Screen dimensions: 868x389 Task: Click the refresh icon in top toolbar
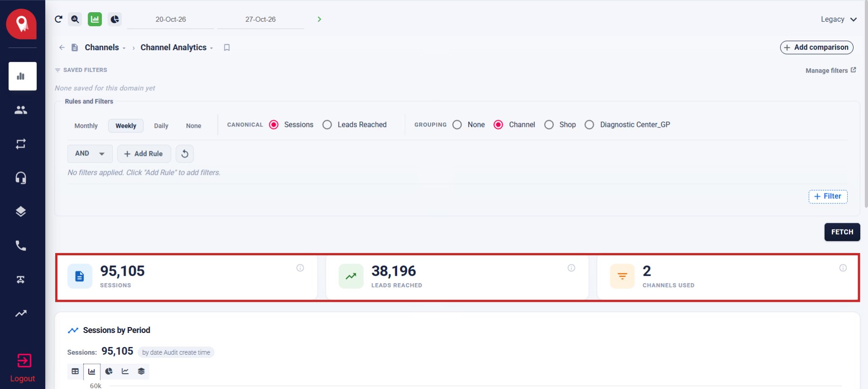58,19
